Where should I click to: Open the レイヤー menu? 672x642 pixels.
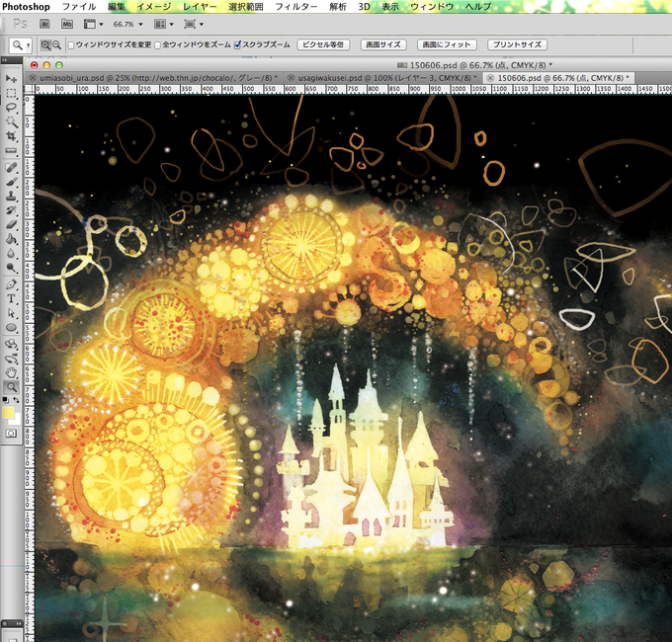click(200, 7)
